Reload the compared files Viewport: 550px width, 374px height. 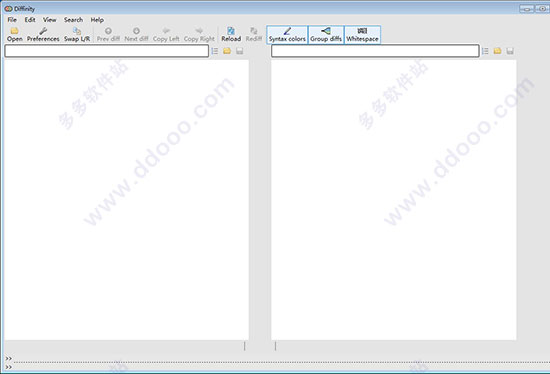point(231,34)
